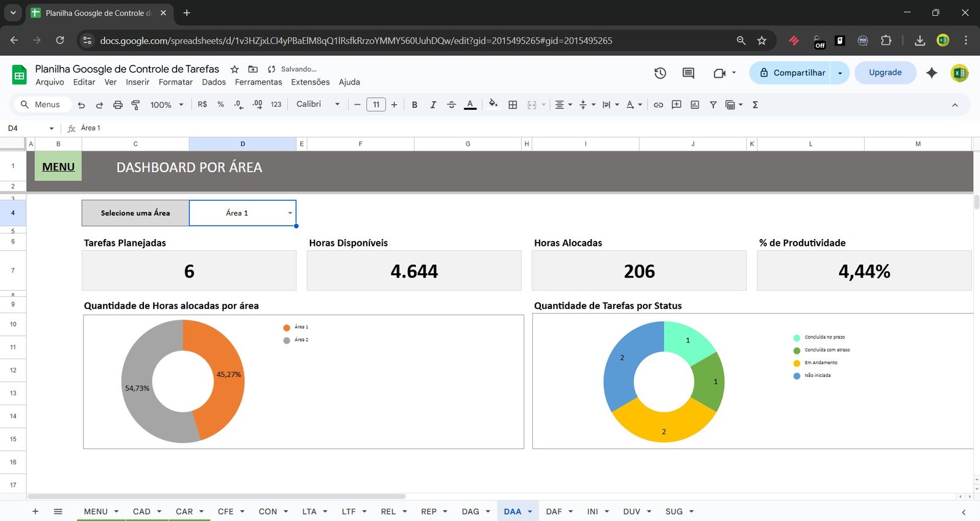Insert a link with the chain icon
980x521 pixels.
click(658, 105)
